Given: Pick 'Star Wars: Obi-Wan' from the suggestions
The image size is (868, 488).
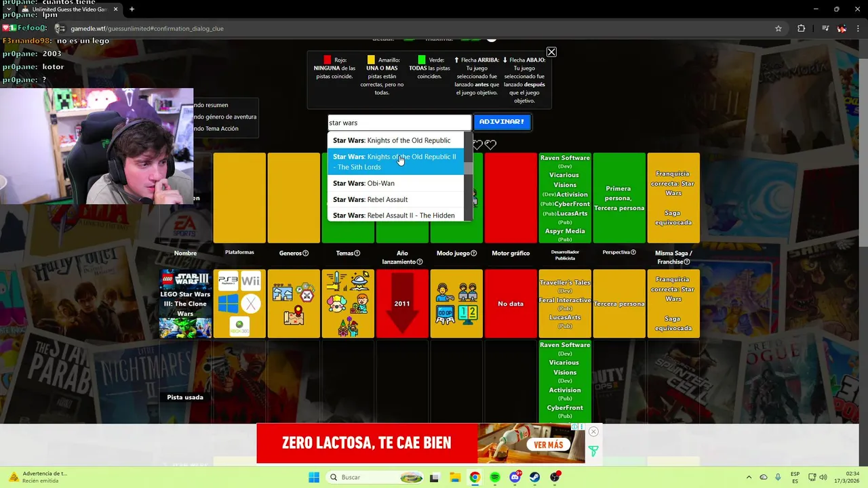Looking at the screenshot, I should coord(395,183).
